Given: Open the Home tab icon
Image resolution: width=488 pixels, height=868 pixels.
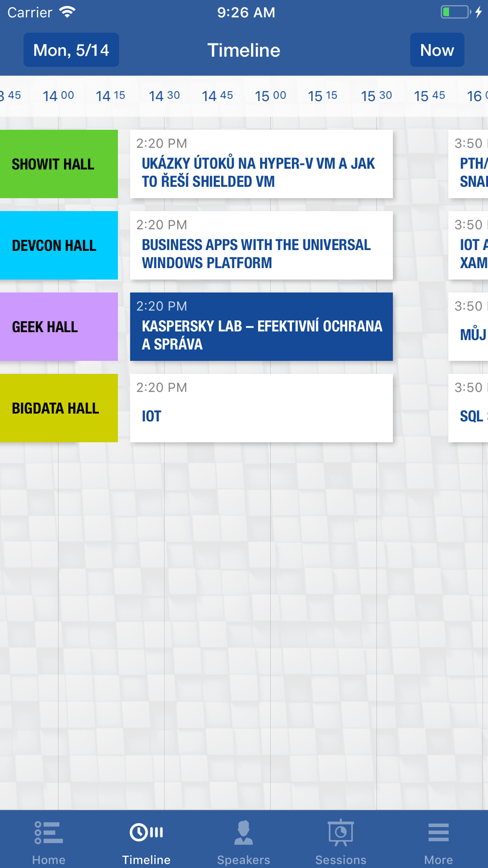Looking at the screenshot, I should tap(48, 832).
